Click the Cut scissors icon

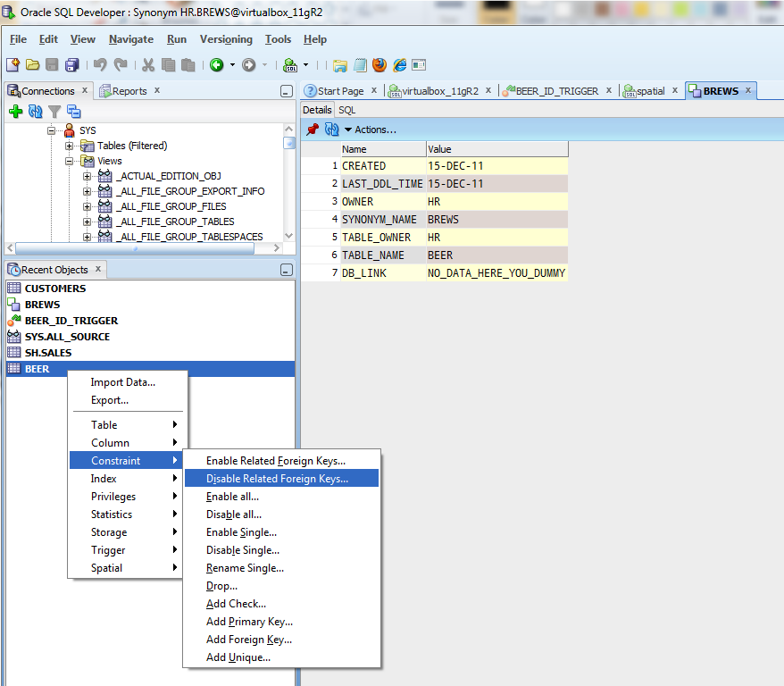pyautogui.click(x=147, y=65)
